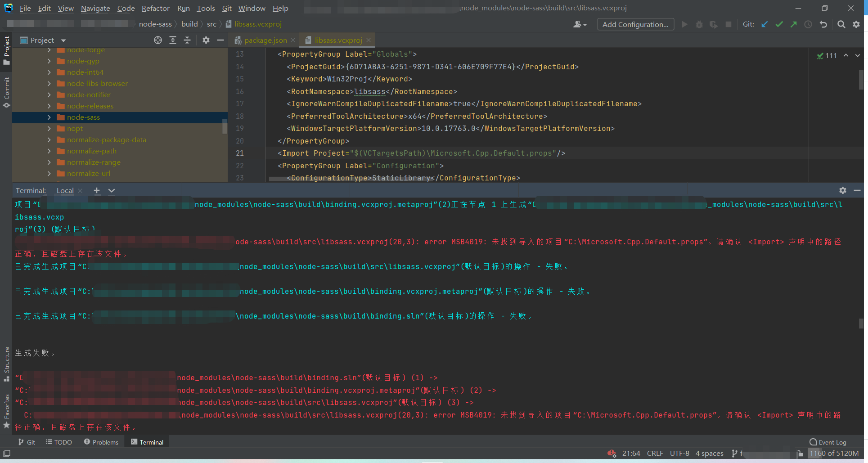868x463 pixels.
Task: Toggle the TODO tool window button
Action: pyautogui.click(x=59, y=442)
